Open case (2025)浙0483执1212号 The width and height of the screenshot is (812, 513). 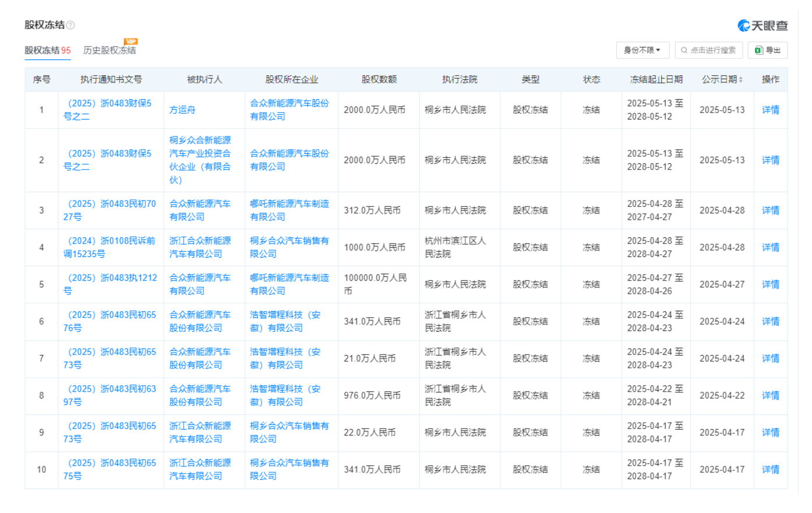click(110, 284)
